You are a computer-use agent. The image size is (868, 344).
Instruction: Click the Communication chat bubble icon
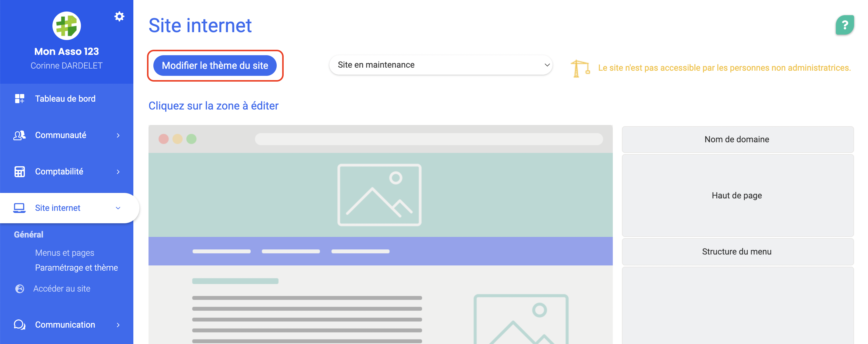click(x=19, y=325)
